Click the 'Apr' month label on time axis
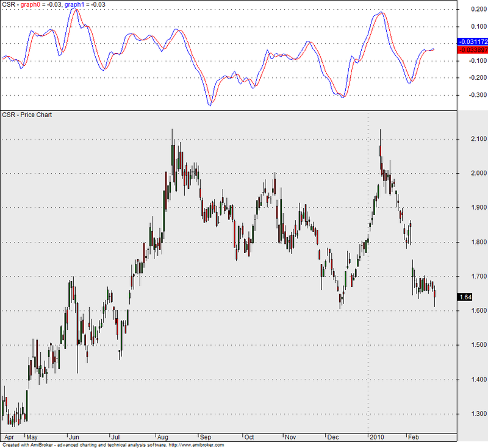This screenshot has height=448, width=488. [x=9, y=437]
